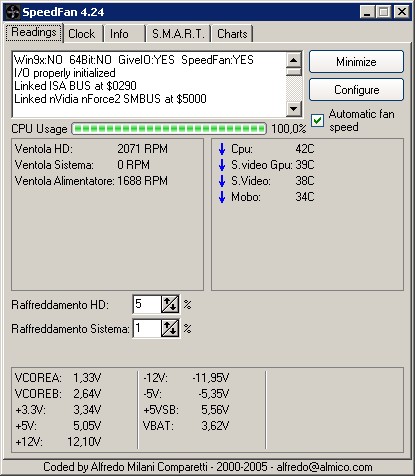
Task: Click the Minimize button
Action: (x=356, y=62)
